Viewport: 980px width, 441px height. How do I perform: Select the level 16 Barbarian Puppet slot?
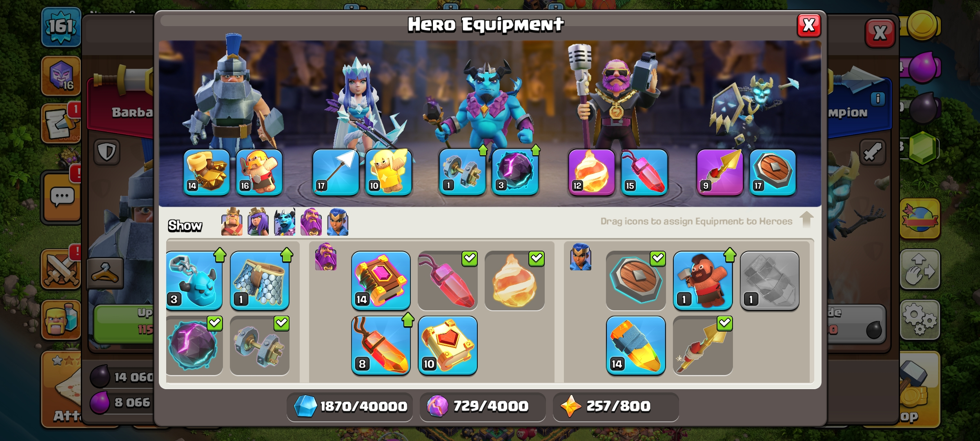pos(259,172)
